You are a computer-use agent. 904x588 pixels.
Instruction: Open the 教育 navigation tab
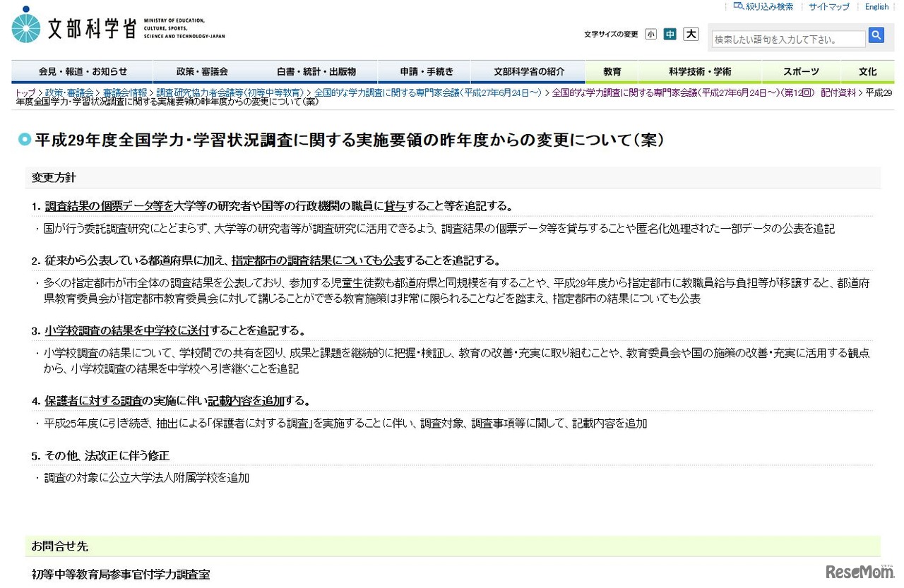[x=612, y=71]
